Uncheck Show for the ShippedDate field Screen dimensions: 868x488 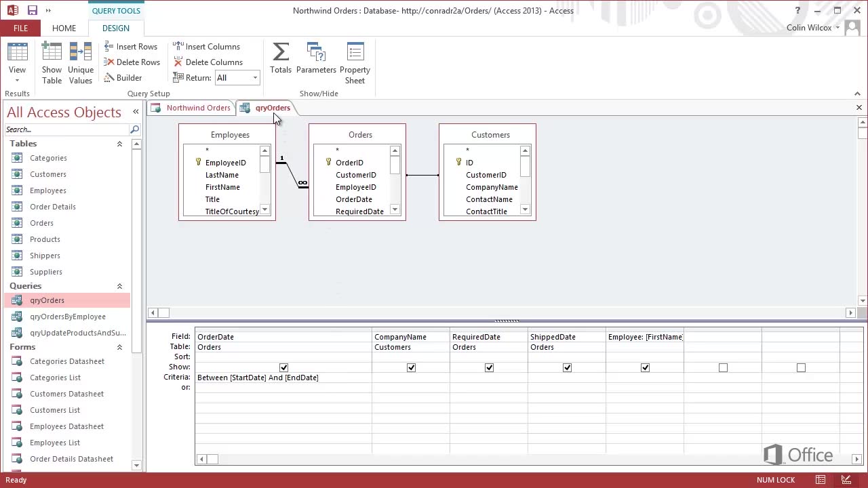coord(567,367)
